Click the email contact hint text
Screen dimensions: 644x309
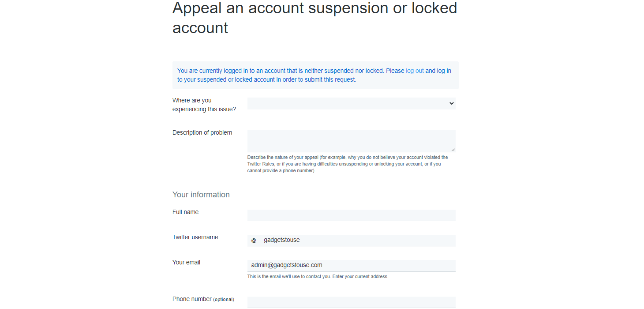point(318,277)
